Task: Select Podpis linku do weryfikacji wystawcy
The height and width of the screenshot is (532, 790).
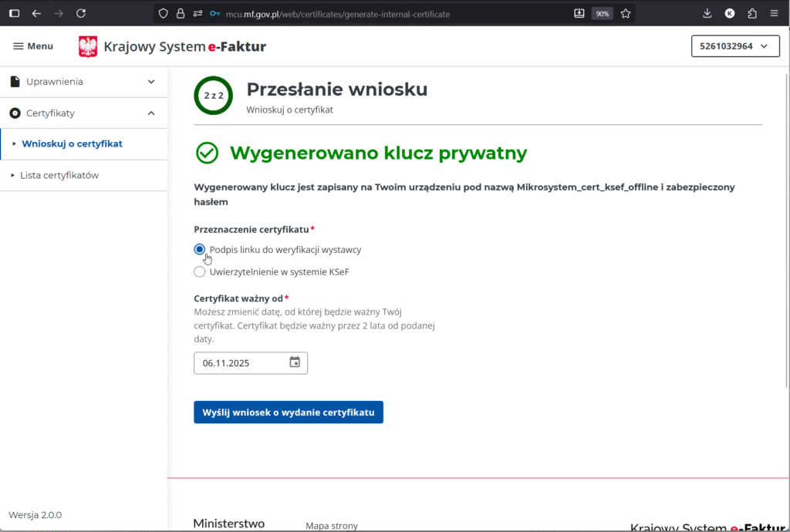Action: pyautogui.click(x=200, y=250)
